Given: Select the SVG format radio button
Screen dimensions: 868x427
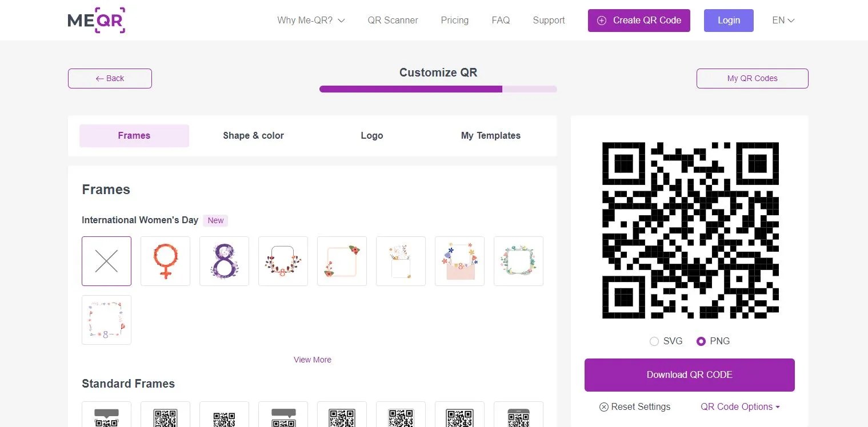Looking at the screenshot, I should (x=654, y=341).
